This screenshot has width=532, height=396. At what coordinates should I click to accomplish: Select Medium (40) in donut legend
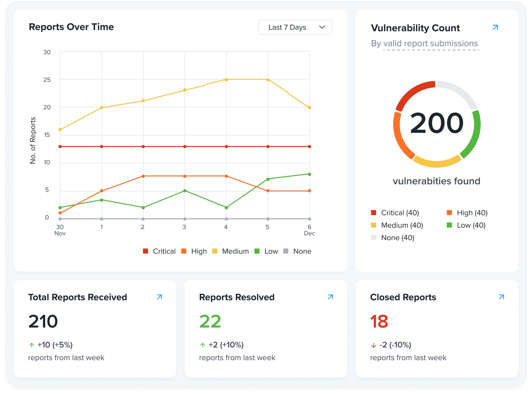point(397,225)
